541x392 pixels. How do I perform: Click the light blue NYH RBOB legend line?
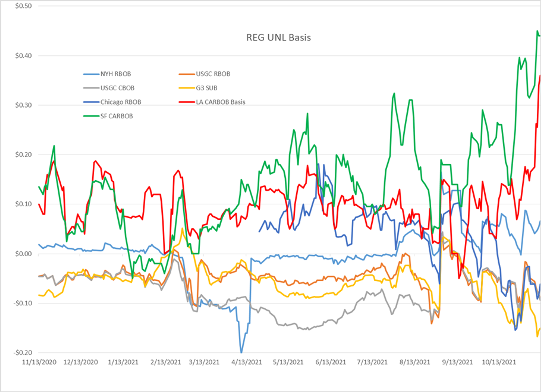pos(91,74)
